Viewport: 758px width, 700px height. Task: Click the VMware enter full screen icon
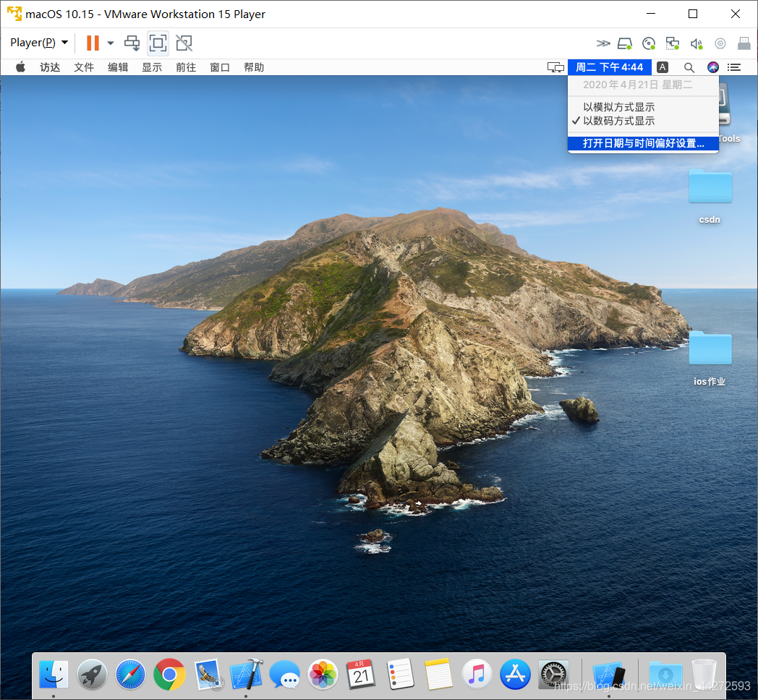[158, 43]
